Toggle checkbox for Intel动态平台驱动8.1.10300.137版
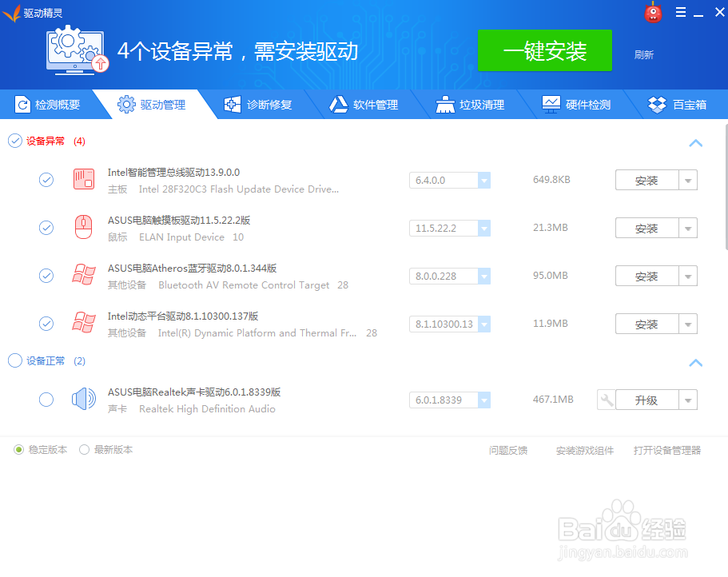 click(x=46, y=323)
